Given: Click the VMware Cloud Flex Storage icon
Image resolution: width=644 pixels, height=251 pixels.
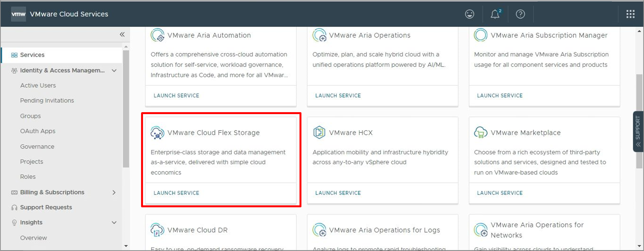Looking at the screenshot, I should (157, 133).
